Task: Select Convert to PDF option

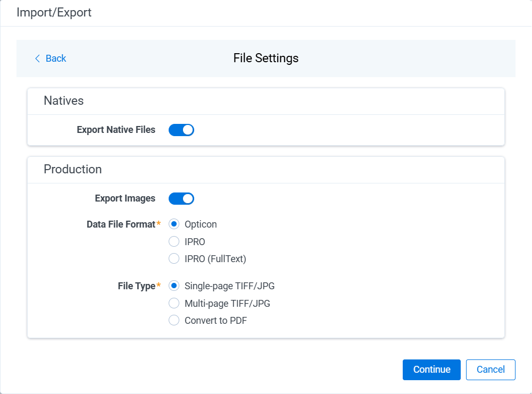Action: point(174,321)
